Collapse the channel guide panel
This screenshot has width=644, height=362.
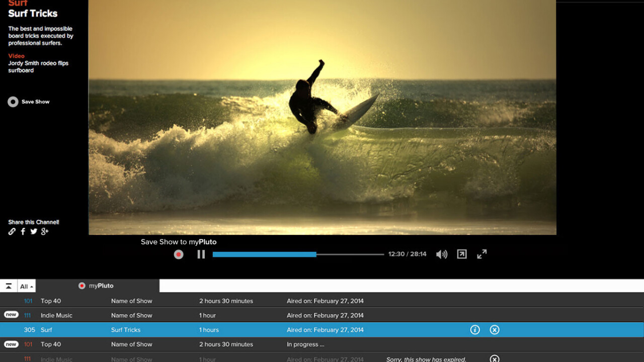[x=9, y=286]
